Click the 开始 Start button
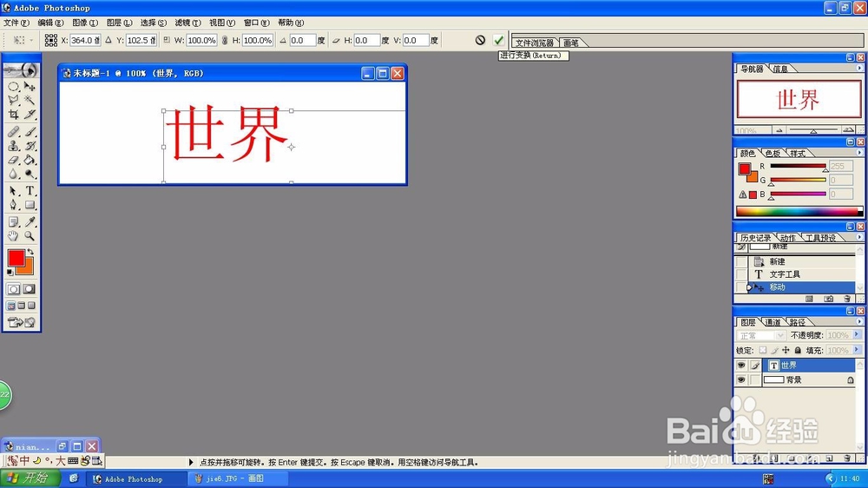Viewport: 868px width, 488px height. [x=30, y=478]
